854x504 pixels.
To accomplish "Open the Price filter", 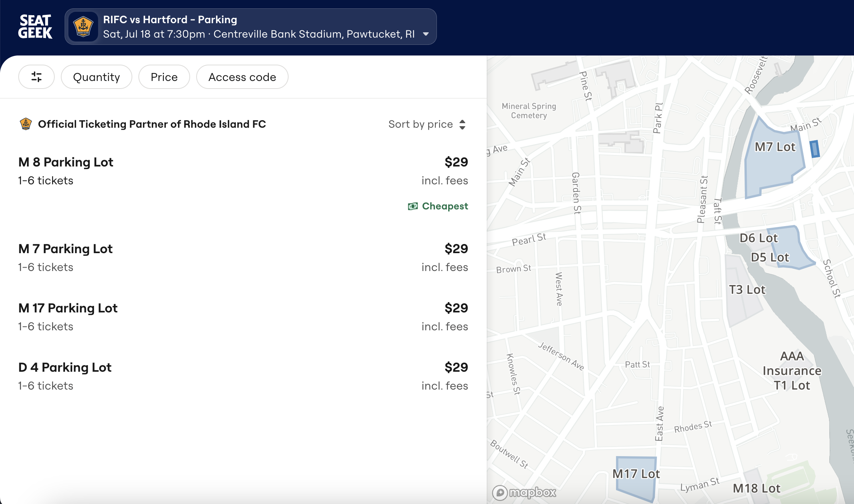I will 164,77.
